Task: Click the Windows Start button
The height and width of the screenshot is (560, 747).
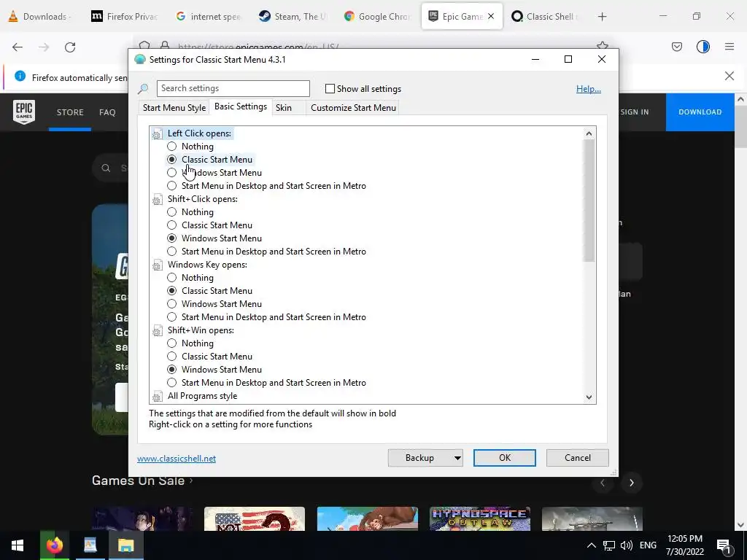Action: (18, 545)
